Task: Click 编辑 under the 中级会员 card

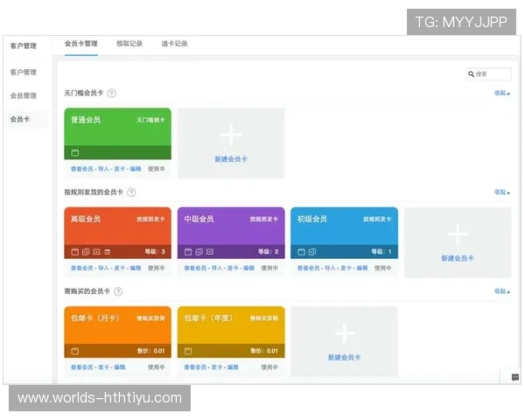Action: pyautogui.click(x=248, y=268)
